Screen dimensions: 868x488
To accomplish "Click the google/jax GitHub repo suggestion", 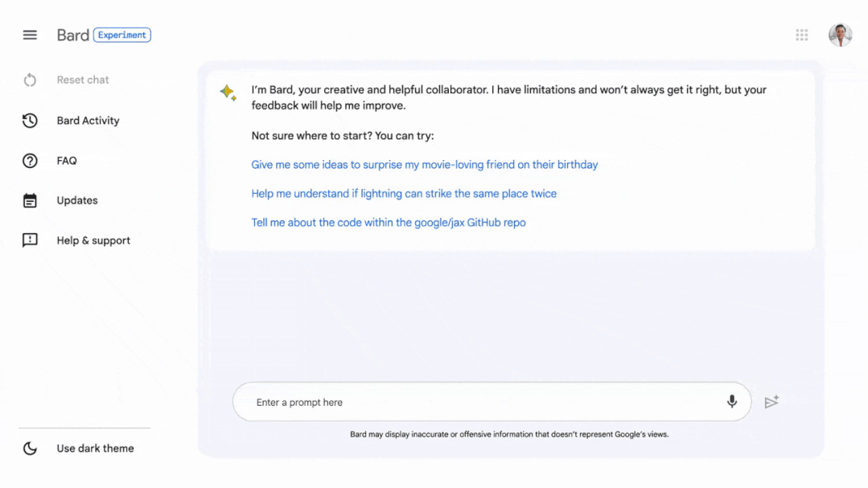I will point(388,223).
